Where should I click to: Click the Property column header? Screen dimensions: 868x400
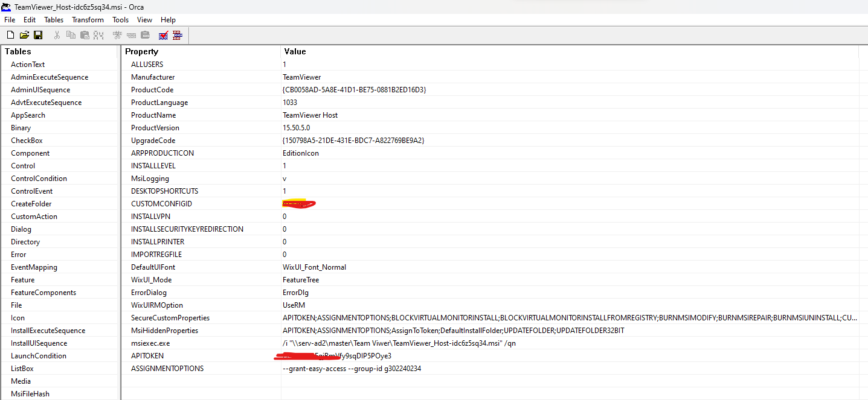(x=141, y=51)
